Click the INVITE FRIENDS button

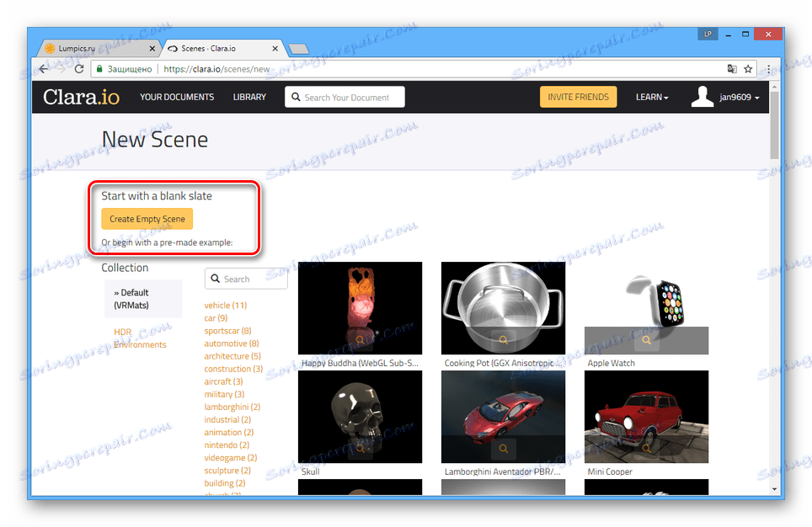(578, 97)
